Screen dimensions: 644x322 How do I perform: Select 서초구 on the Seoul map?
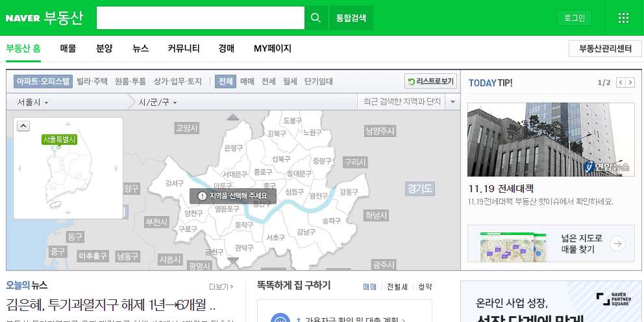pos(276,238)
